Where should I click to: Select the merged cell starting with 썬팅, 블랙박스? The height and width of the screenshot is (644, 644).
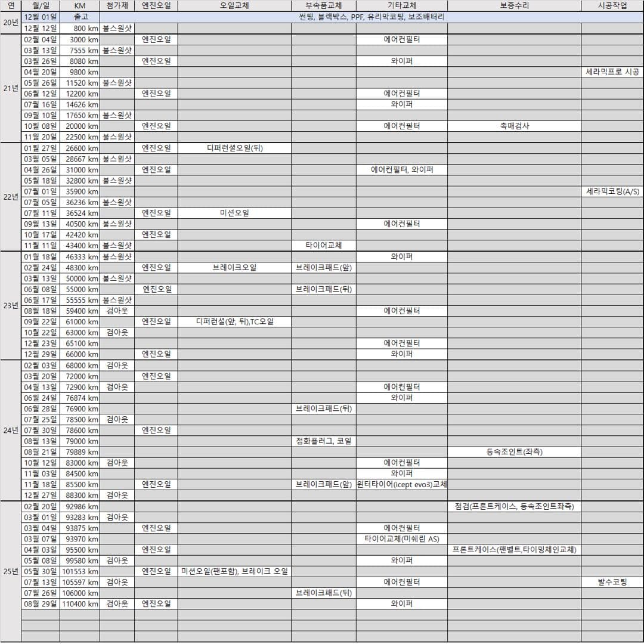click(x=371, y=17)
